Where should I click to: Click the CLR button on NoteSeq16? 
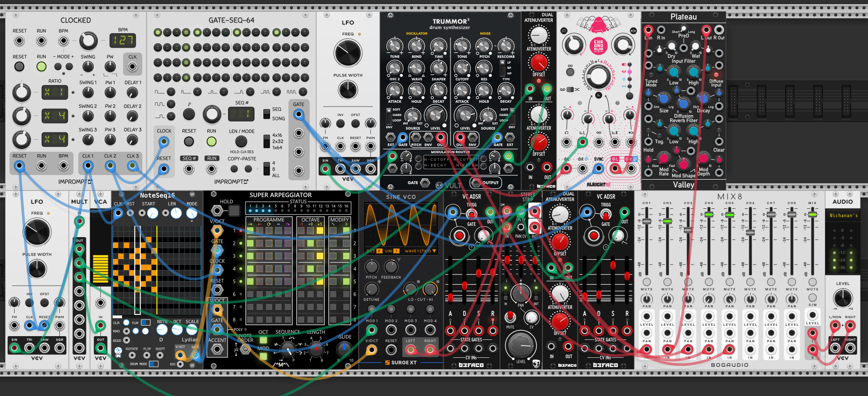pos(126,323)
